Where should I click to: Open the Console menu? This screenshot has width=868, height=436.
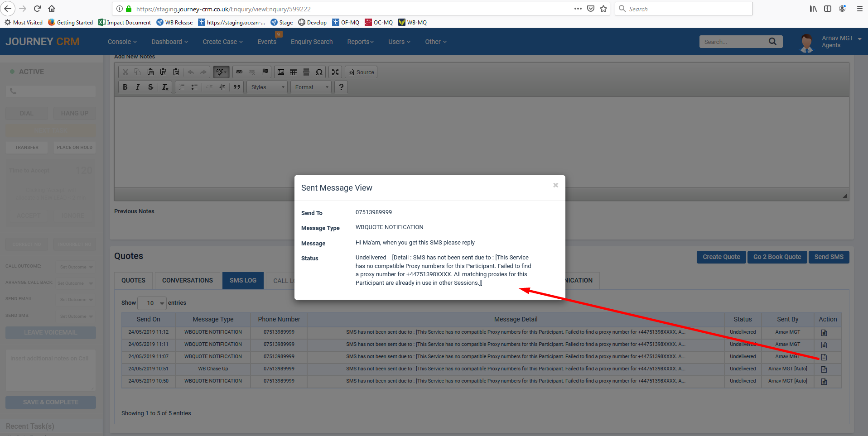click(122, 42)
